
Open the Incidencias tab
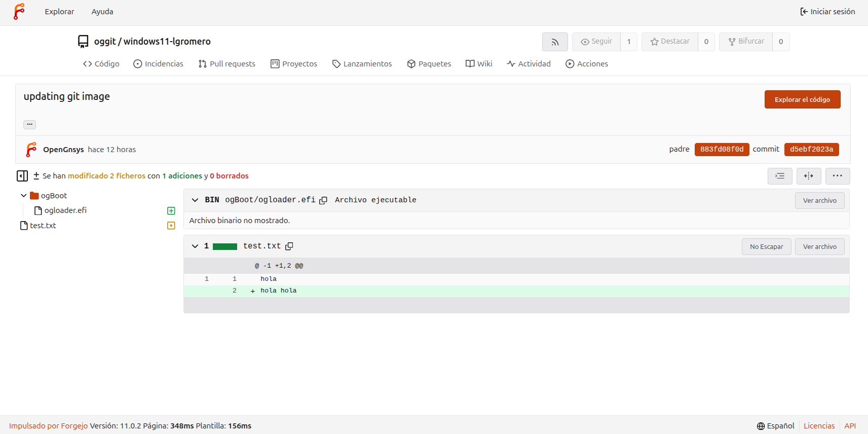click(158, 64)
